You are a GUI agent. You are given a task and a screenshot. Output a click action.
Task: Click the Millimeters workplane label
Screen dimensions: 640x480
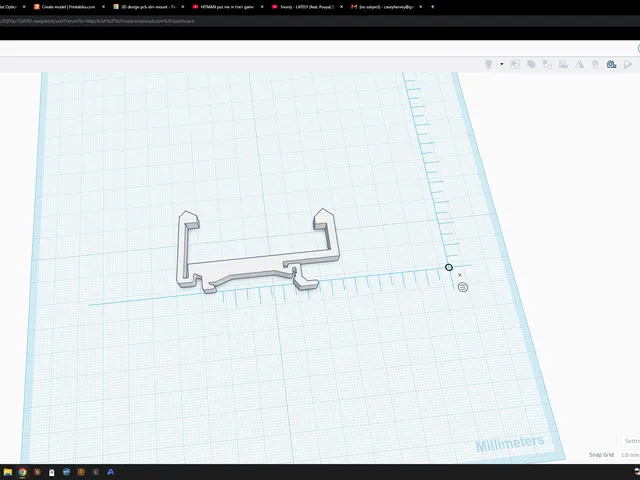click(x=510, y=443)
